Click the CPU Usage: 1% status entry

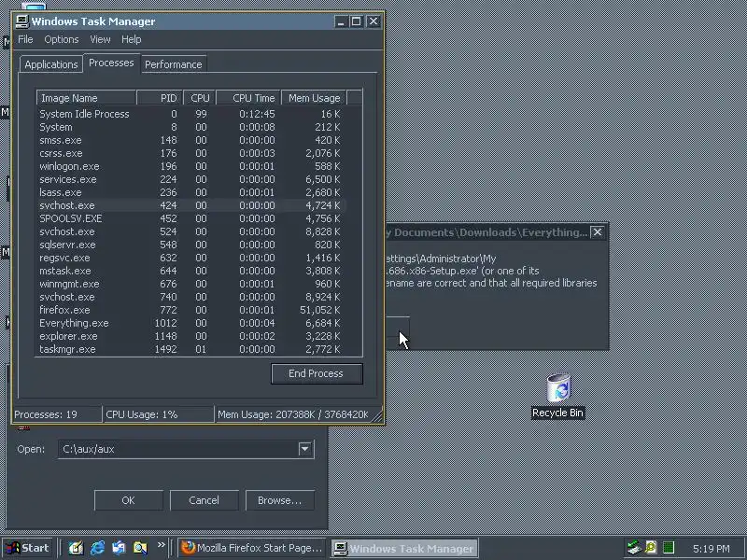click(158, 414)
